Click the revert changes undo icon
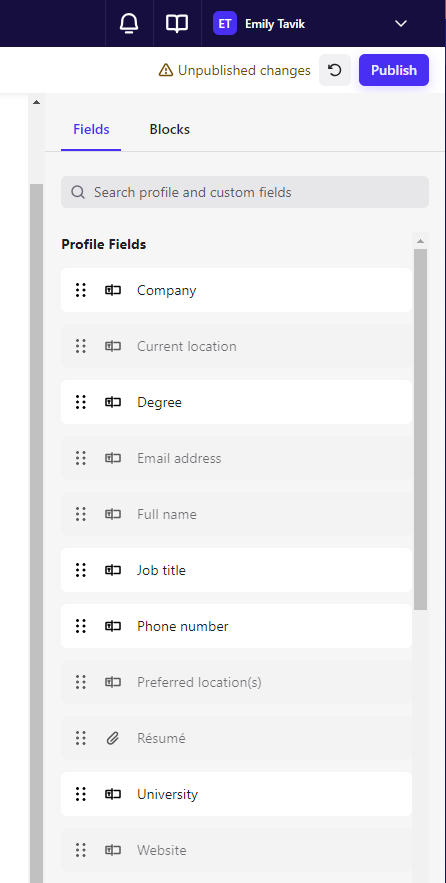446x883 pixels. click(x=335, y=70)
